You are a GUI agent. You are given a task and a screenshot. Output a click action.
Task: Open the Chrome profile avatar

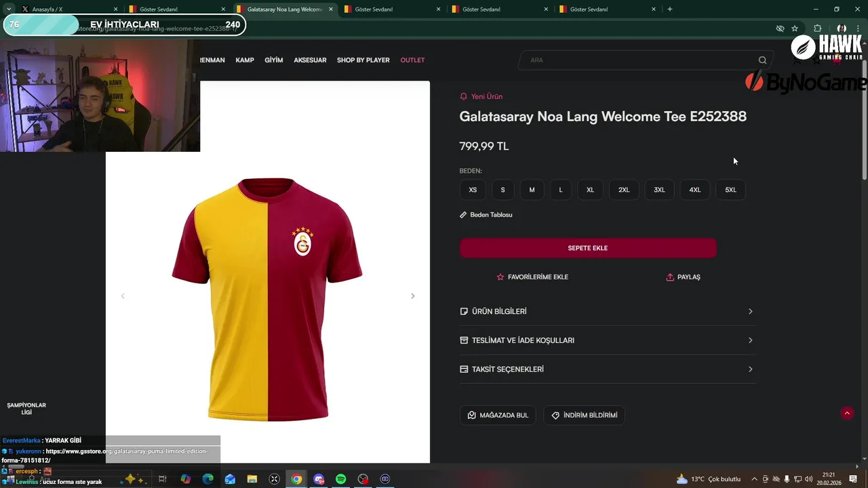click(842, 28)
